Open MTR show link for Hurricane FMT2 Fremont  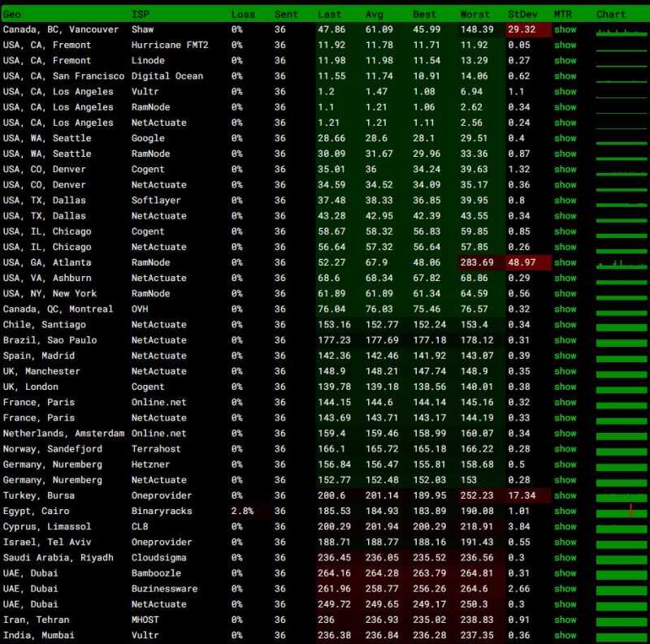coord(565,45)
